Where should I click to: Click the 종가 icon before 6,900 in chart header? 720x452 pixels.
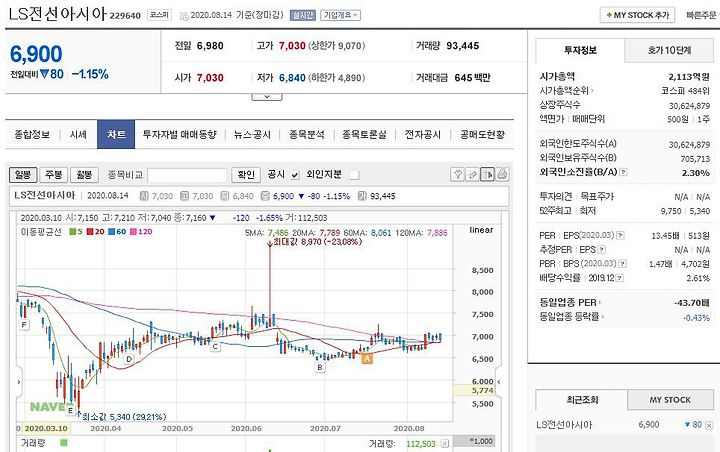click(x=265, y=196)
